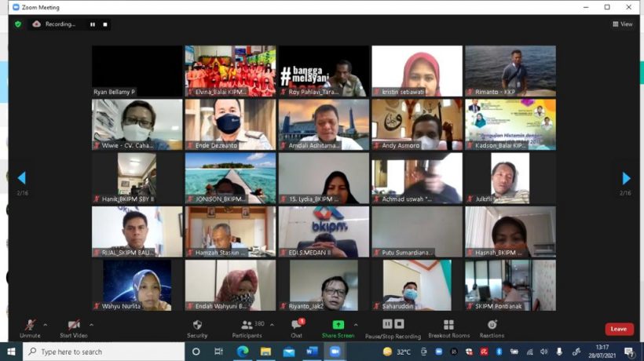Expand video options arrow beside Start Video
The width and height of the screenshot is (644, 361).
click(91, 325)
